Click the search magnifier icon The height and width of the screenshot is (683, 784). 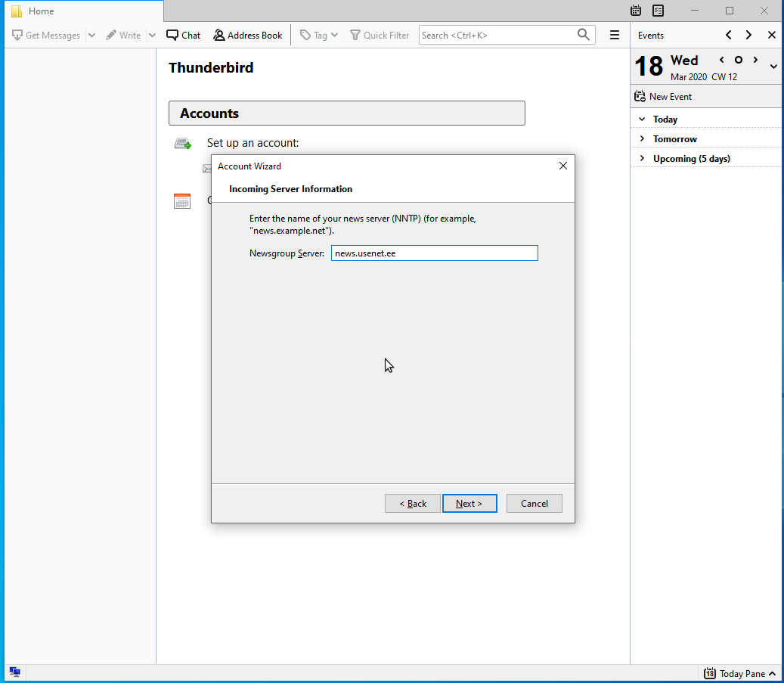click(583, 35)
